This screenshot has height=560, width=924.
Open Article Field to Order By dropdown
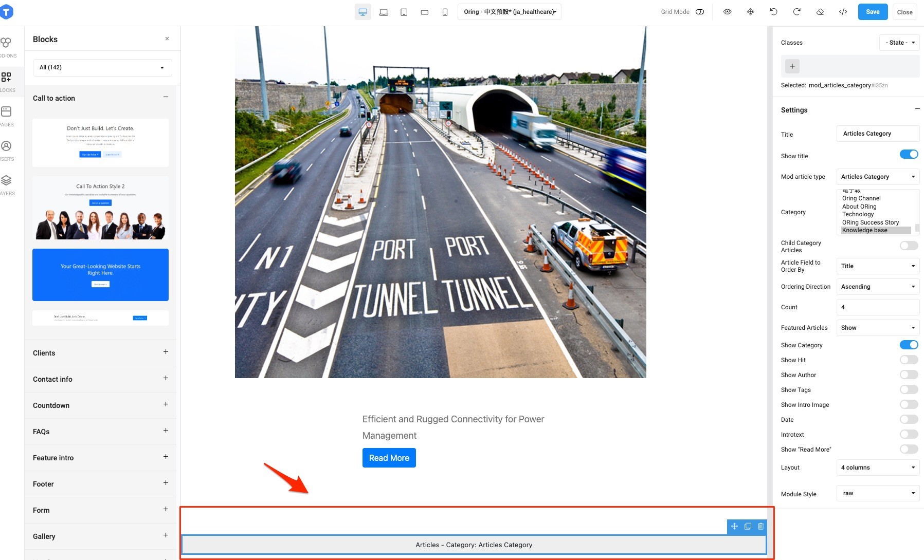(878, 266)
